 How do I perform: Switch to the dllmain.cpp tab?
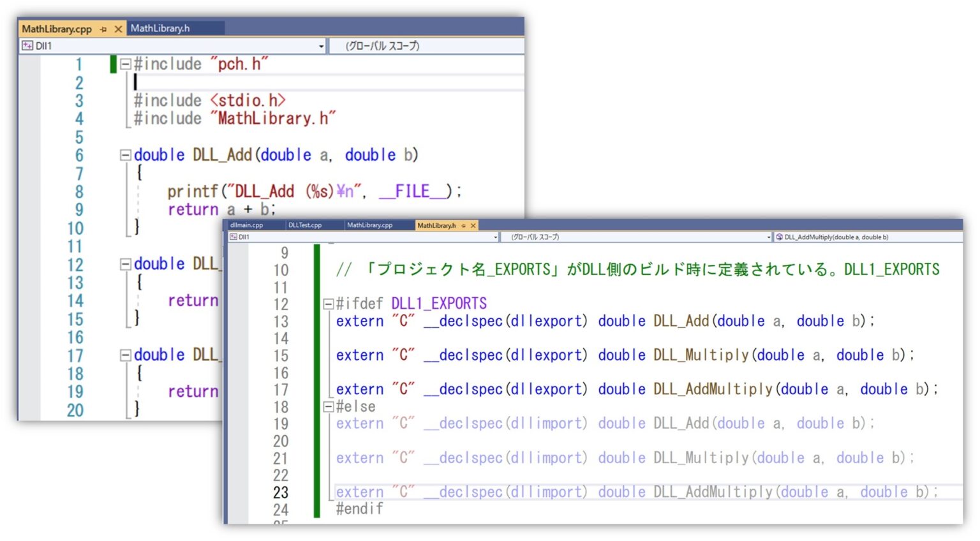click(248, 225)
